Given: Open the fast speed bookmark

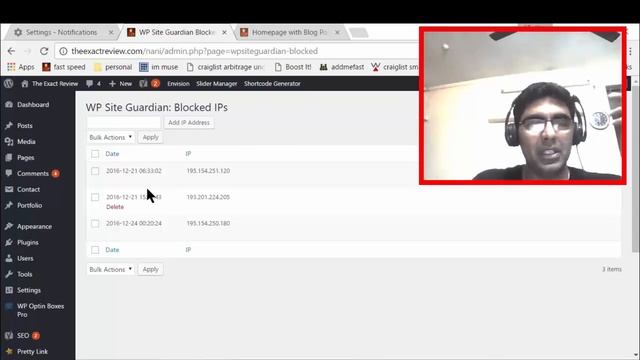Looking at the screenshot, I should pos(64,67).
